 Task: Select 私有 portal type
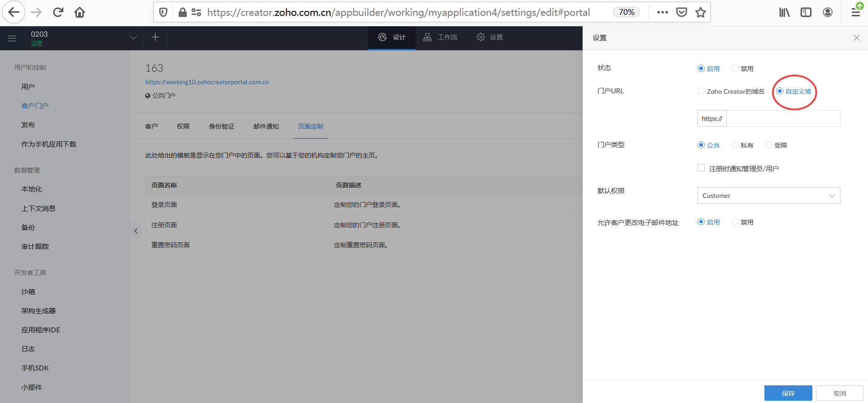(x=735, y=145)
